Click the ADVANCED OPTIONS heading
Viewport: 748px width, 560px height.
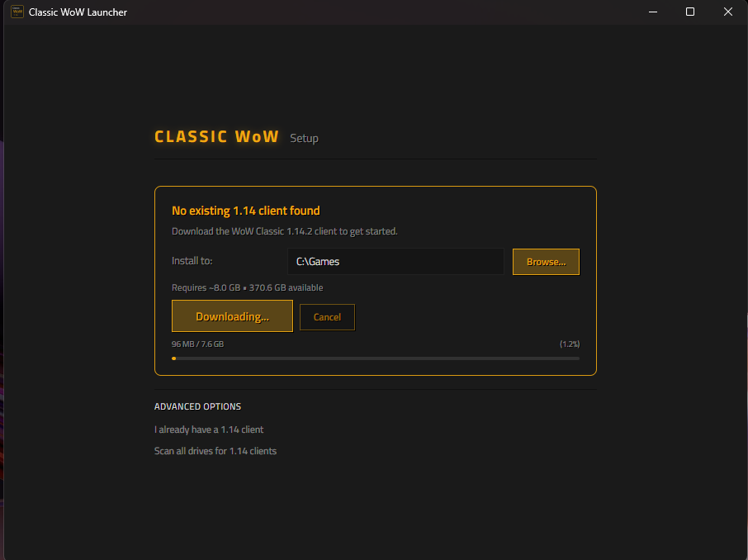tap(197, 406)
